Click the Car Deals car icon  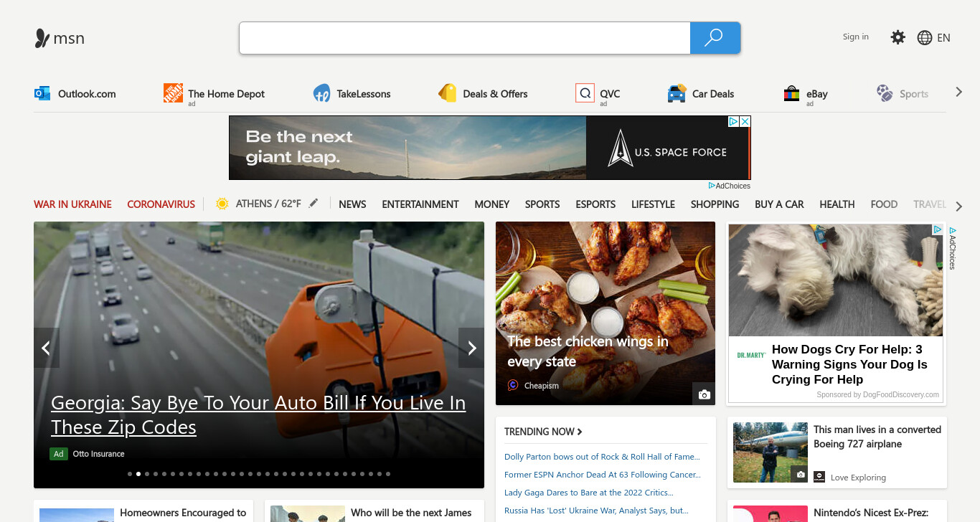[677, 93]
